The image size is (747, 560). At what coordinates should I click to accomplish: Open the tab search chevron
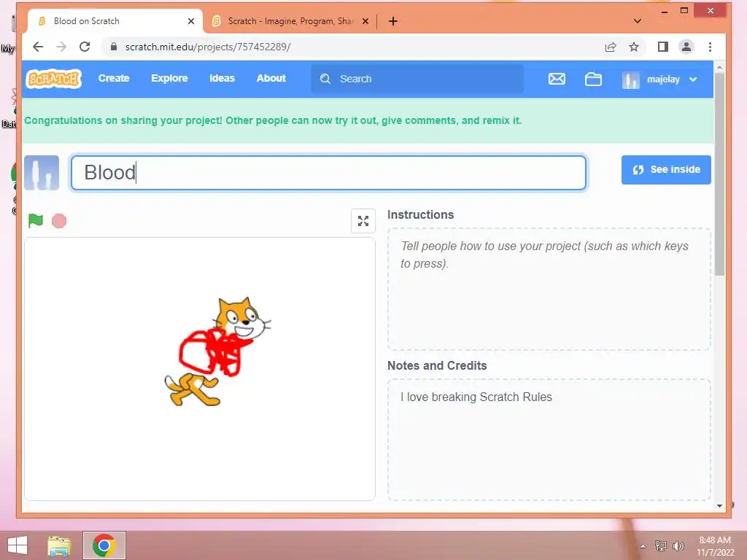[x=638, y=21]
